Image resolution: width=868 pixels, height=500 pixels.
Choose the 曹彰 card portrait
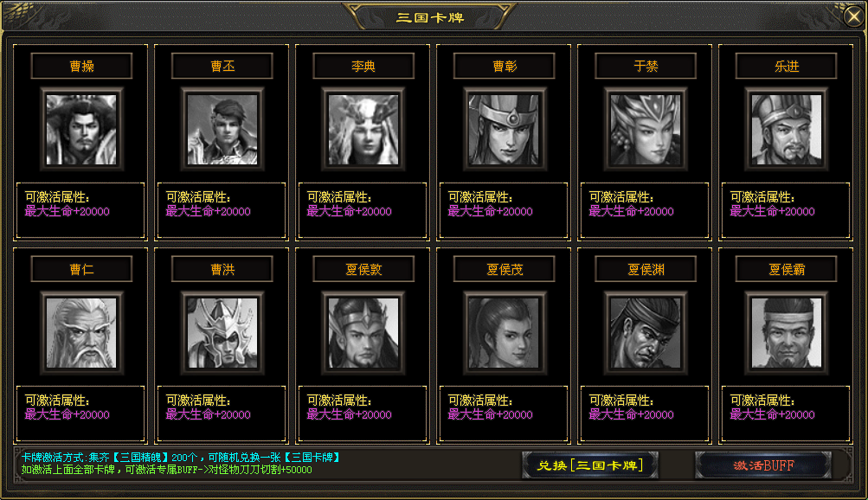505,130
